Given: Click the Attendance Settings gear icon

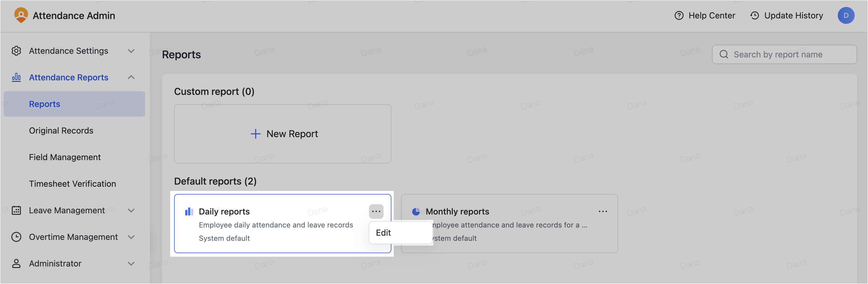Looking at the screenshot, I should click(x=16, y=50).
